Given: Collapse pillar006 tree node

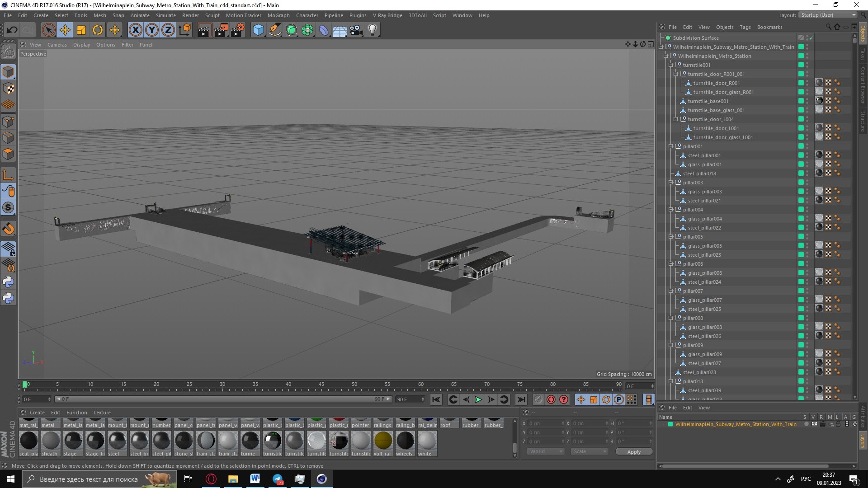Looking at the screenshot, I should point(671,264).
